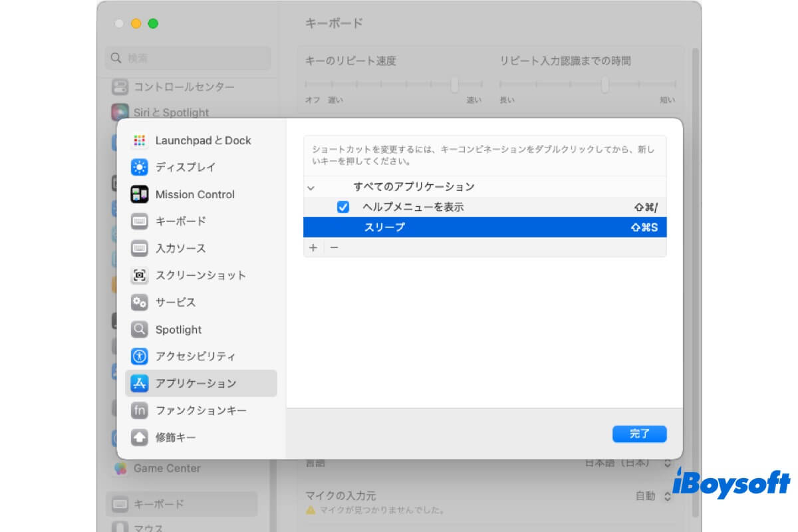
Task: Switch to the 入力ソース category
Action: click(x=180, y=248)
